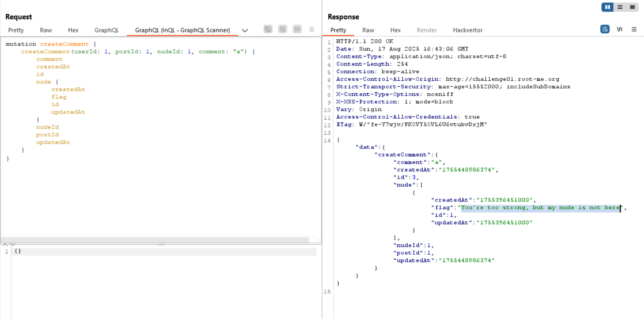The height and width of the screenshot is (319, 644).
Task: Expand request tabs overflow chevron
Action: point(245,30)
